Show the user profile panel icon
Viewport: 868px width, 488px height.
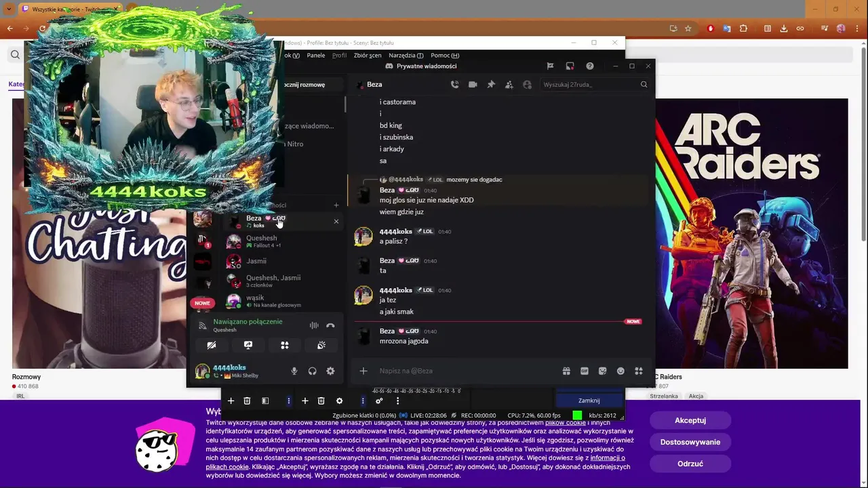click(x=528, y=85)
